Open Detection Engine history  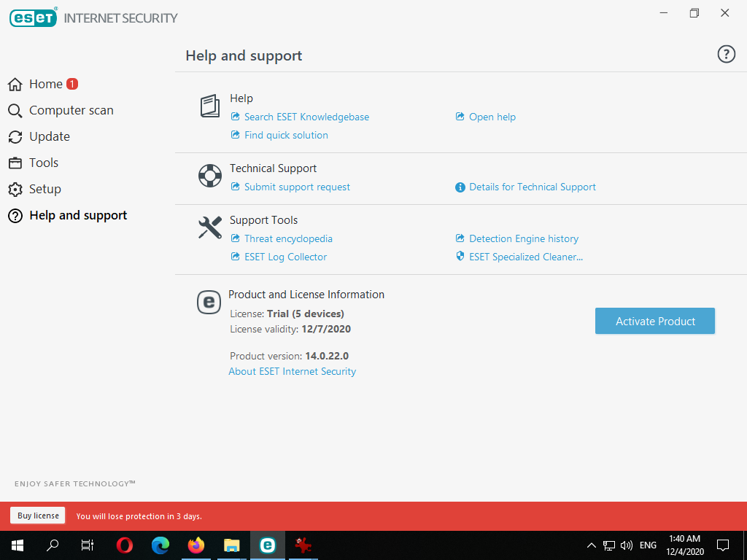(x=517, y=238)
